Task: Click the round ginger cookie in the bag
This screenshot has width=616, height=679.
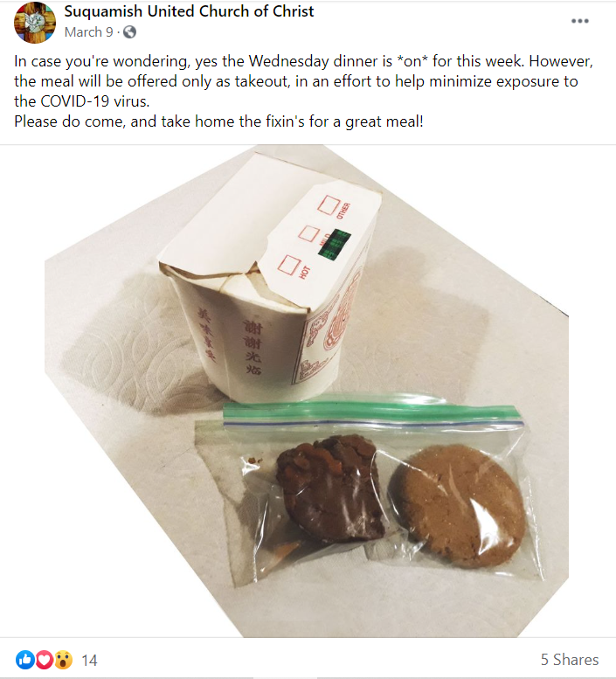Action: [457, 506]
